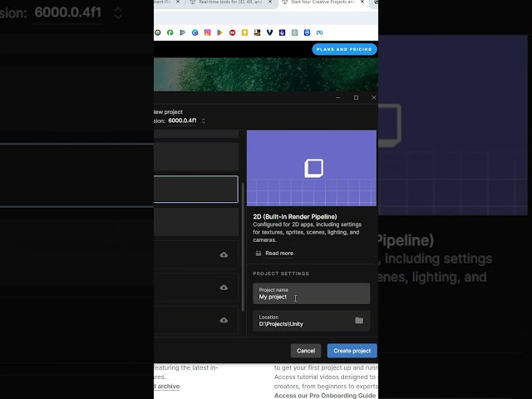Click the PROJECT SETTINGS heading

pyautogui.click(x=281, y=273)
